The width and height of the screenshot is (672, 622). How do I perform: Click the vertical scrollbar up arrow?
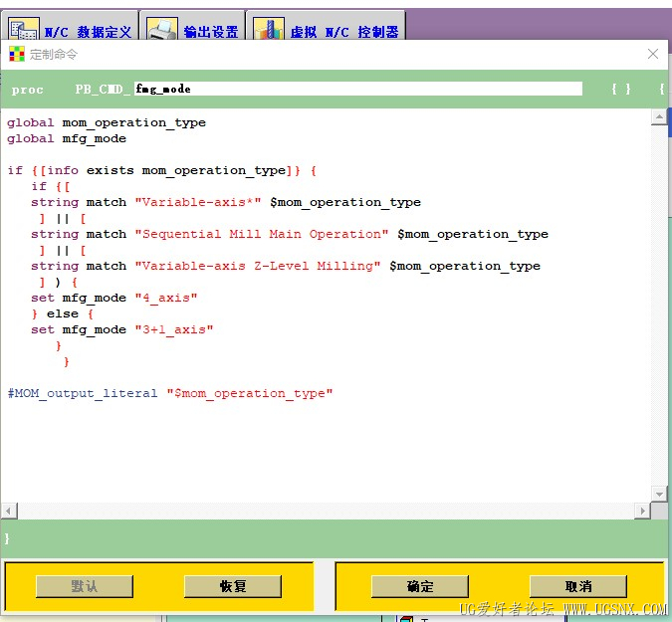[659, 117]
